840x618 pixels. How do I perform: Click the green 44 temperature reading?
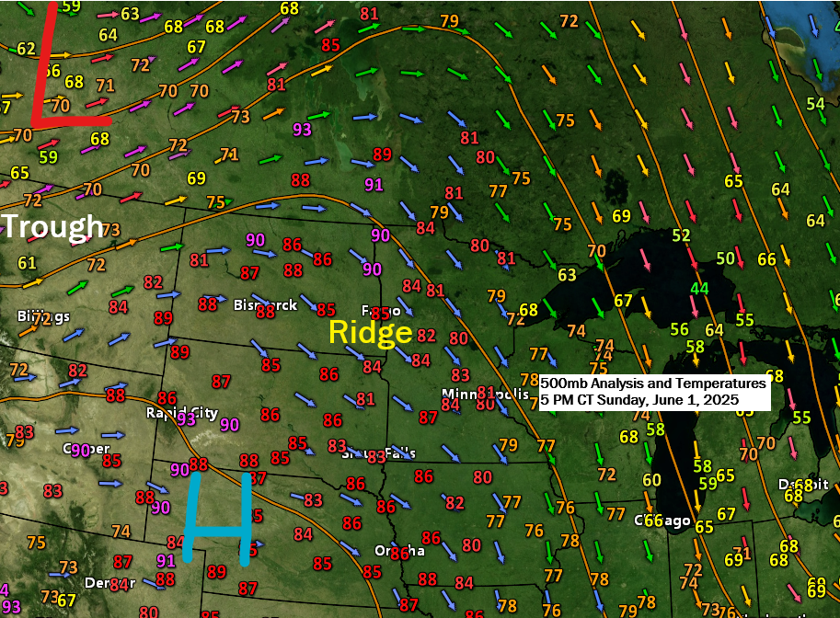point(700,289)
